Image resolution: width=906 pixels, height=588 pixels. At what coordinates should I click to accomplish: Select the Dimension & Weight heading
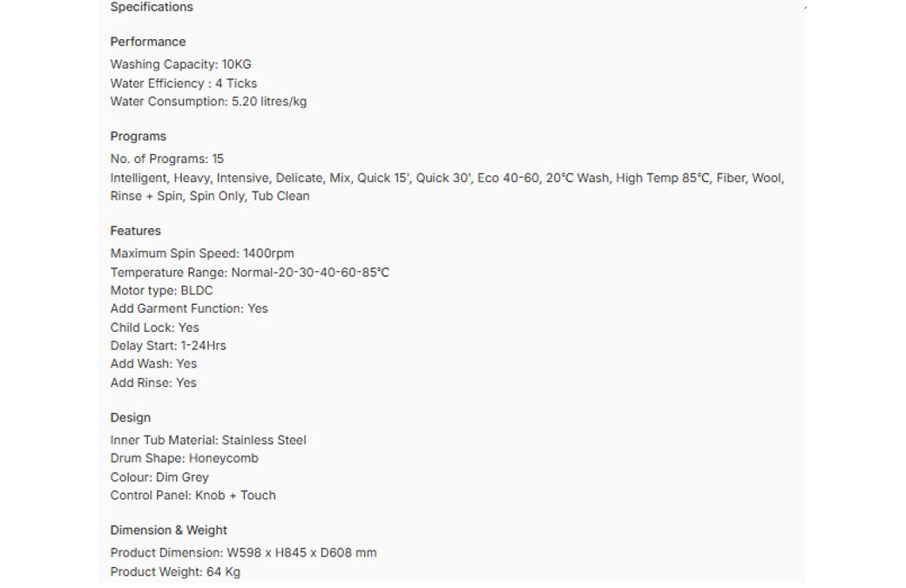click(169, 531)
